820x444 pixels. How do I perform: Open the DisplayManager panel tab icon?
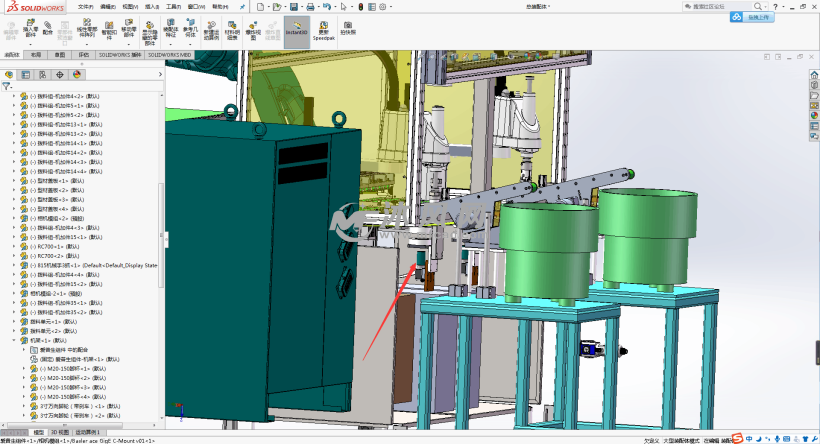click(75, 74)
